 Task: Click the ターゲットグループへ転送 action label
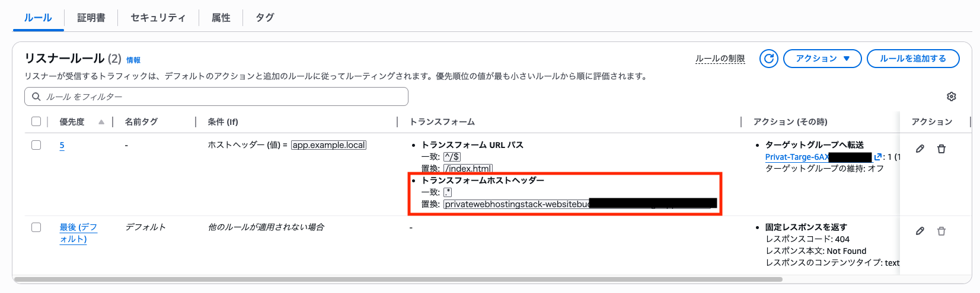point(815,145)
